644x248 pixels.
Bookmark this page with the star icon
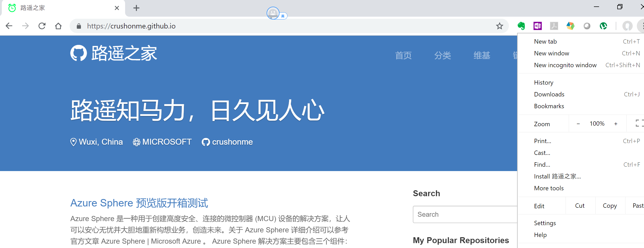coord(499,26)
